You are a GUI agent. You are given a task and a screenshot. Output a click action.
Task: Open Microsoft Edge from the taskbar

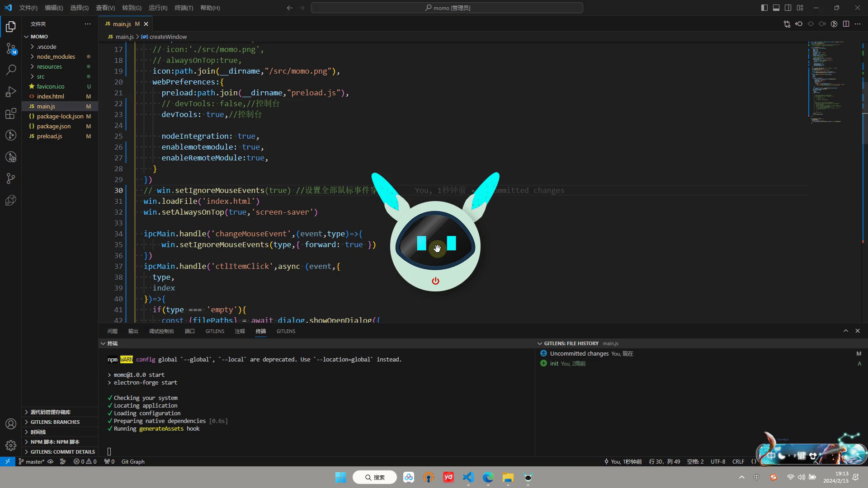(x=488, y=477)
